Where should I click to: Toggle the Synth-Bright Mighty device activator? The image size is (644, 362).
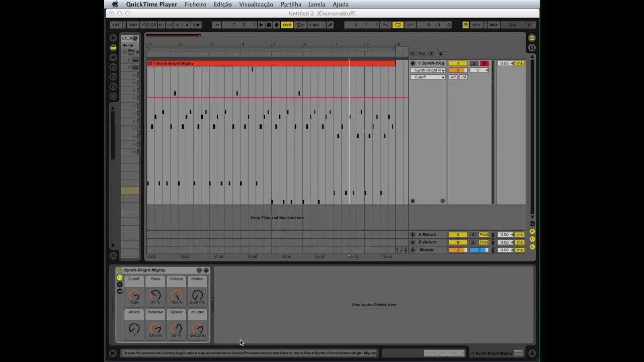coord(120,270)
